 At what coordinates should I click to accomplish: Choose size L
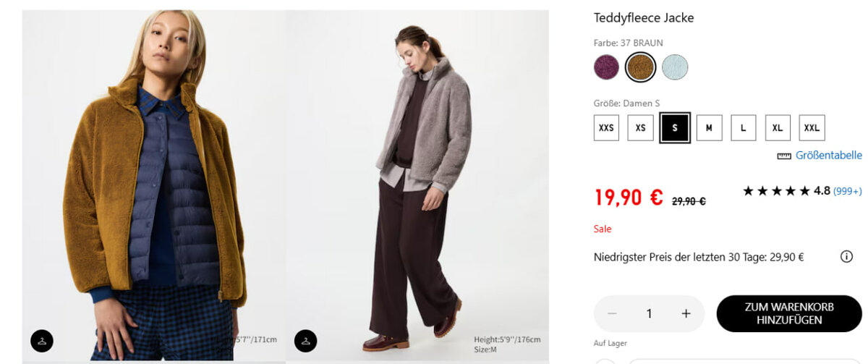(743, 128)
